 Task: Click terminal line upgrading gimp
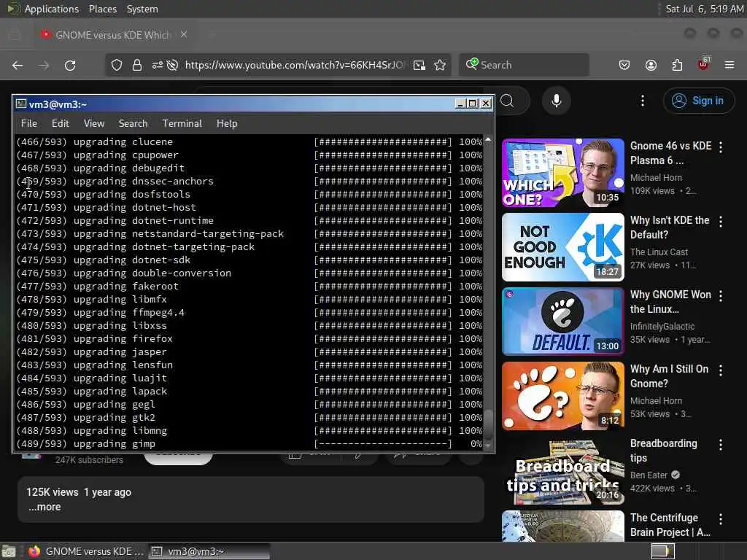(249, 444)
